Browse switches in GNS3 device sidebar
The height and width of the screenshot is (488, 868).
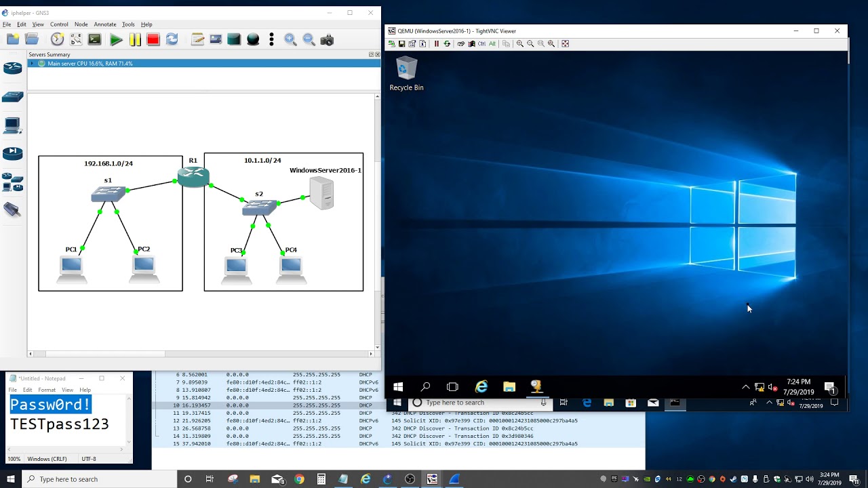12,97
